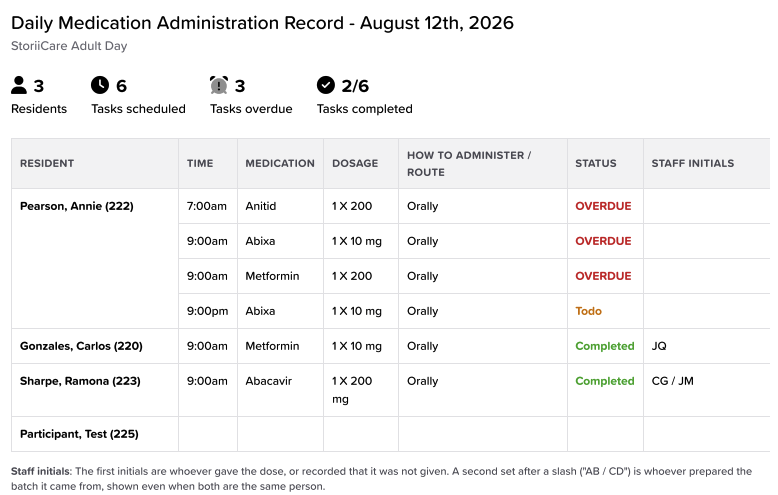Click the 2/6 tasks completed count
The image size is (778, 495).
pyautogui.click(x=355, y=86)
